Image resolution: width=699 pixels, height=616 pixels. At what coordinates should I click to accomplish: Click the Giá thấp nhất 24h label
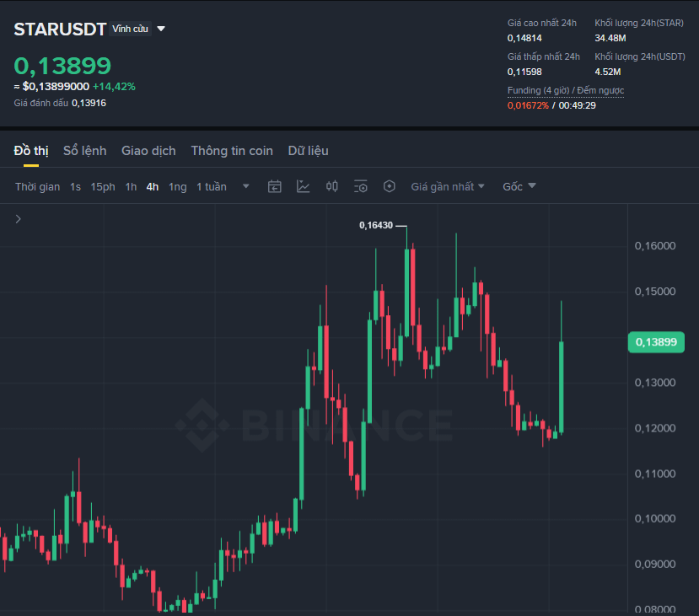click(543, 56)
